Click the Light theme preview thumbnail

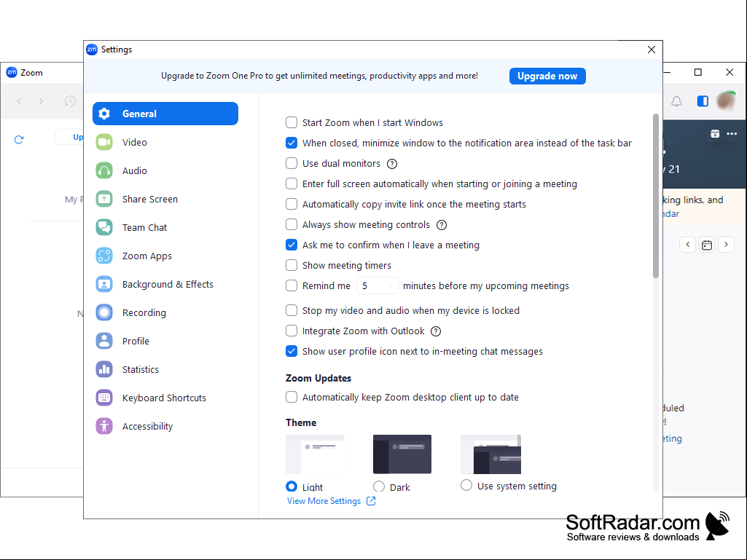point(315,454)
